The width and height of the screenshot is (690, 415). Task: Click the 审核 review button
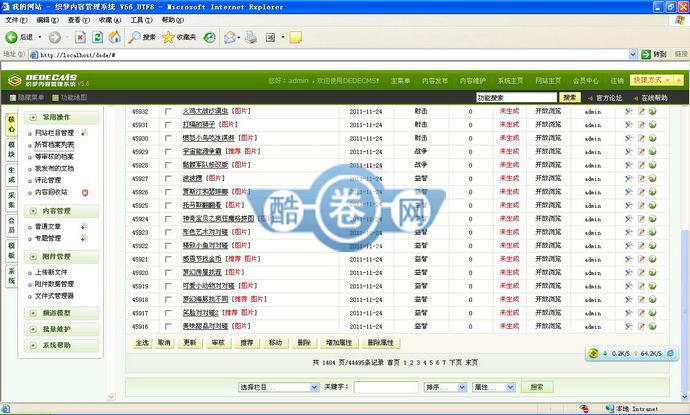tap(218, 342)
